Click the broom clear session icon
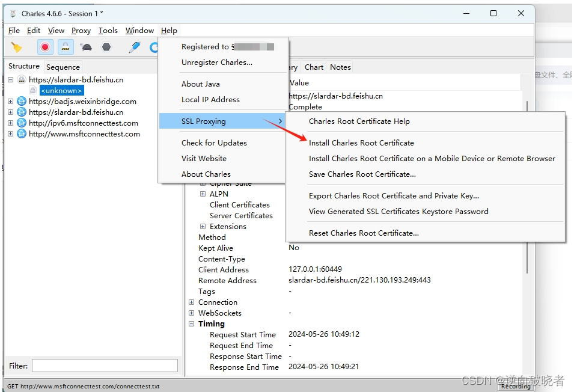The image size is (574, 392). coord(17,47)
